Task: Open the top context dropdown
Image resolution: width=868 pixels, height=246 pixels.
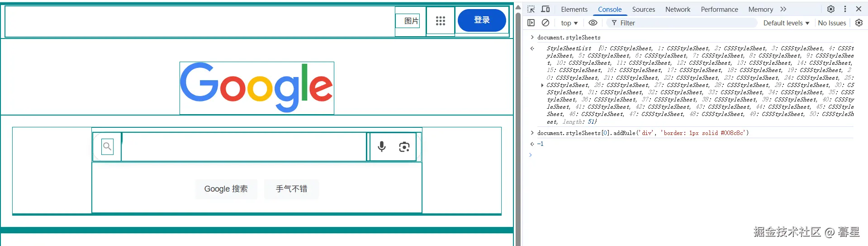Action: tap(569, 23)
